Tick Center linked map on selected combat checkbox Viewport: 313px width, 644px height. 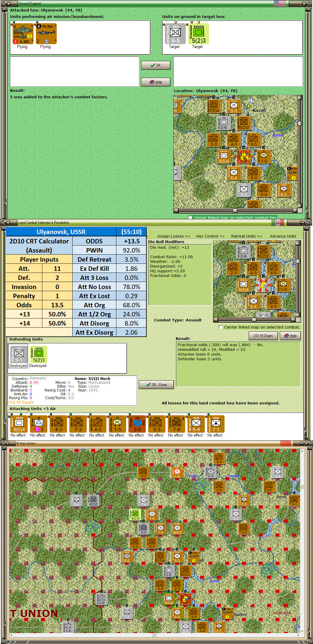click(x=221, y=327)
